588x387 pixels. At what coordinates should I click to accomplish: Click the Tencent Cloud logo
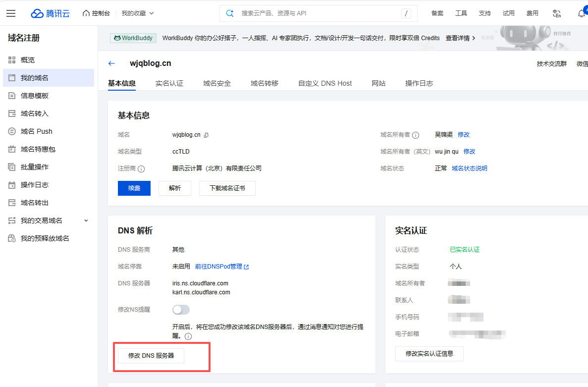pos(50,13)
